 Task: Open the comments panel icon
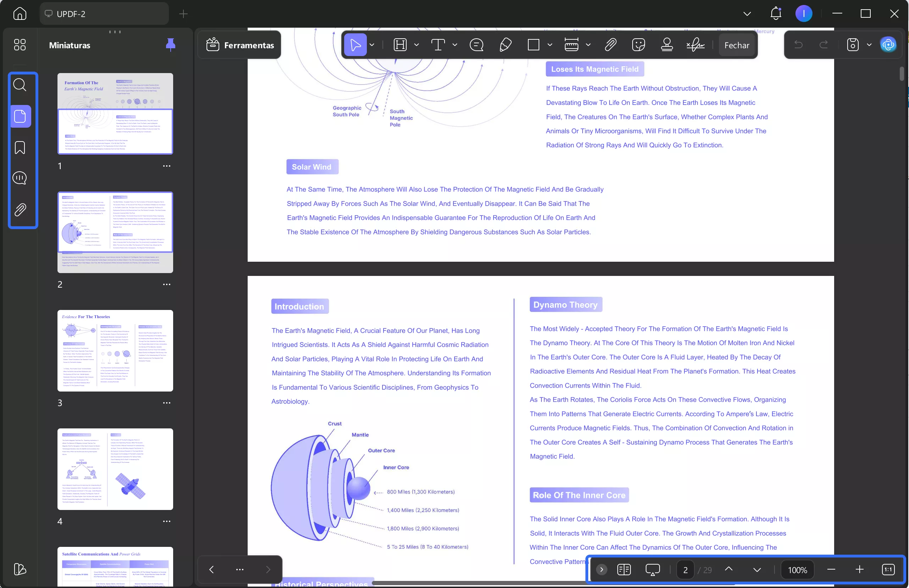(x=20, y=178)
